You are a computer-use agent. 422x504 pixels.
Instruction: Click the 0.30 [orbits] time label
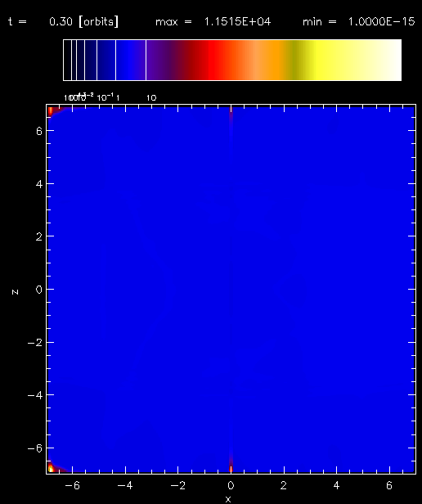[84, 22]
